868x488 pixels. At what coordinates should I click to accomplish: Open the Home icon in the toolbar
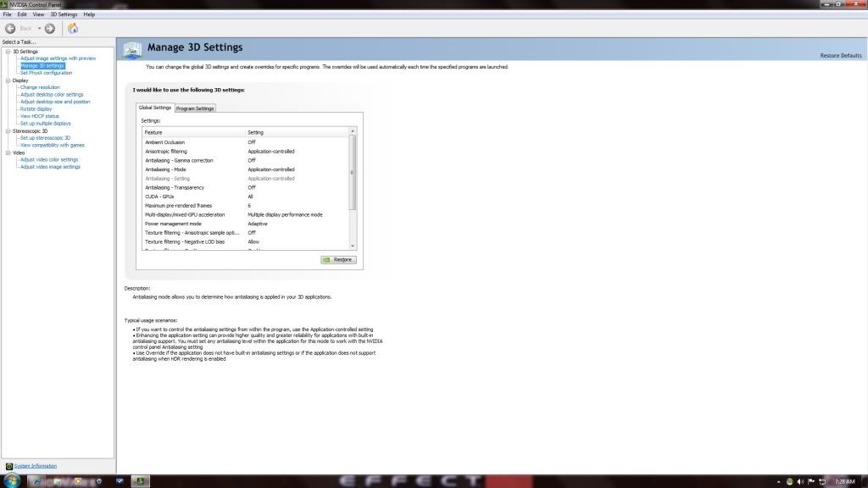(73, 28)
